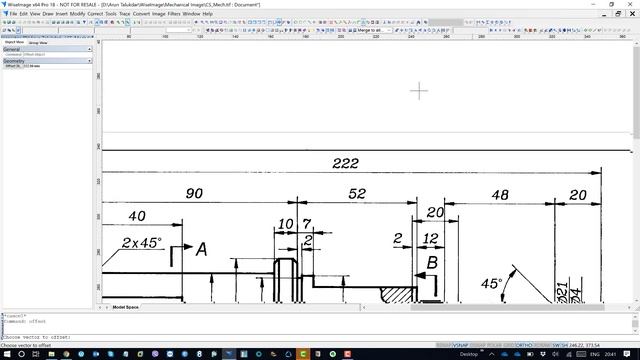
Task: Open Cortana search circle on taskbar
Action: tap(21, 354)
